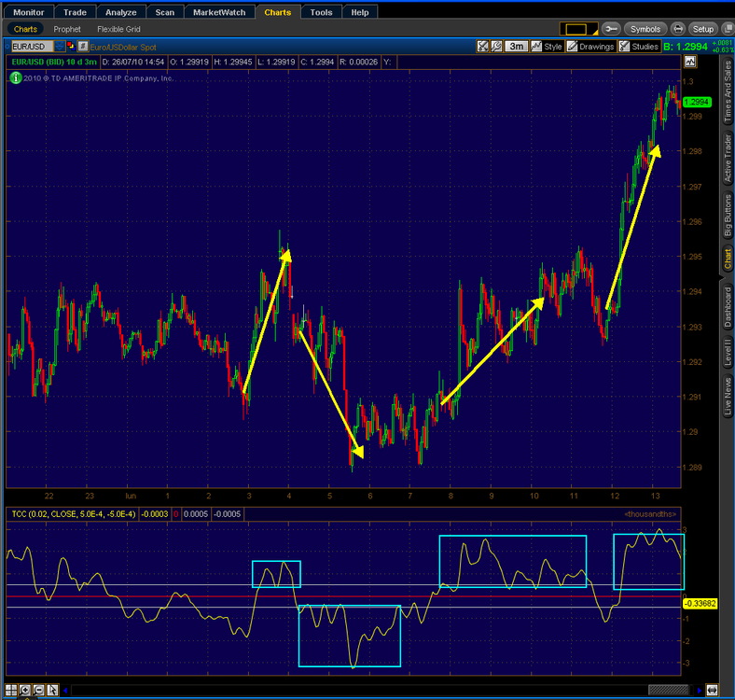Click the R: 0.00026 range value
The width and height of the screenshot is (735, 700).
point(358,62)
